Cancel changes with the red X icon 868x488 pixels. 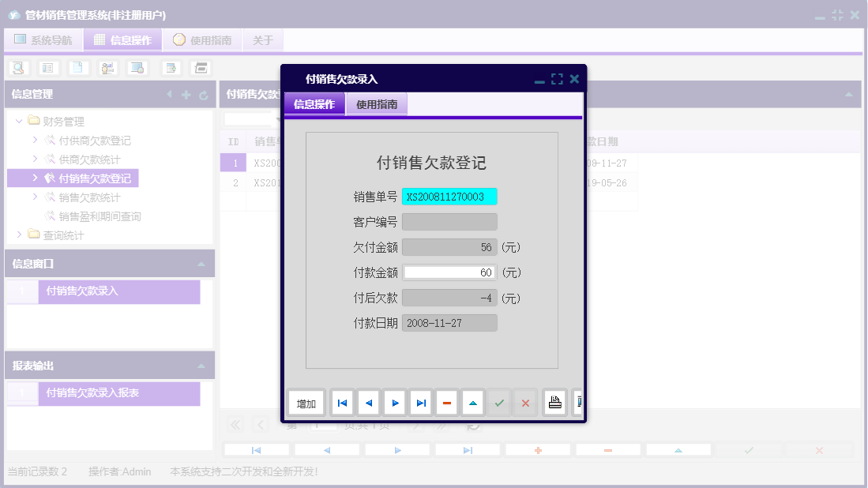(524, 403)
